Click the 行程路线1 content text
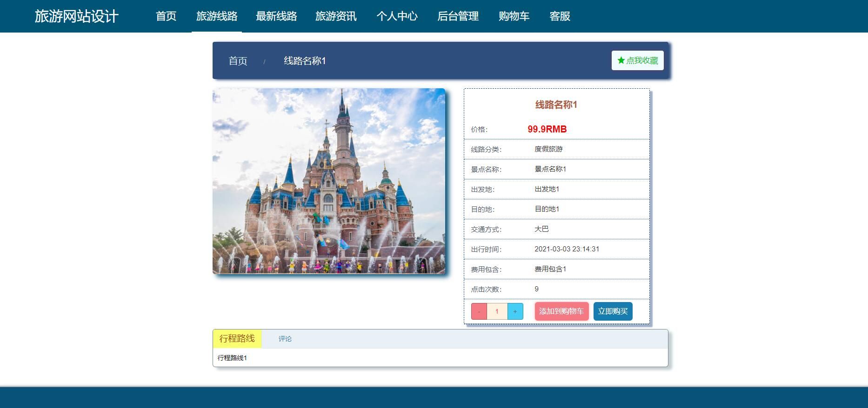868x408 pixels. tap(232, 358)
